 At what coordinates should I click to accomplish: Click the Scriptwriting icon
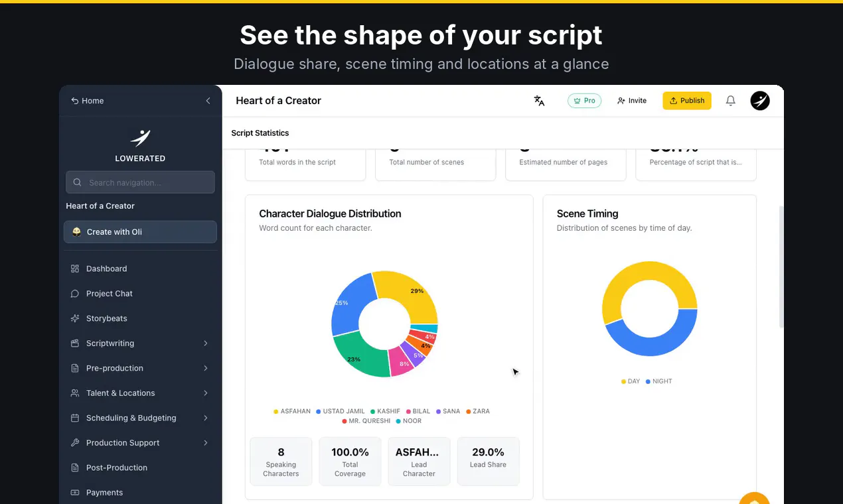(75, 344)
